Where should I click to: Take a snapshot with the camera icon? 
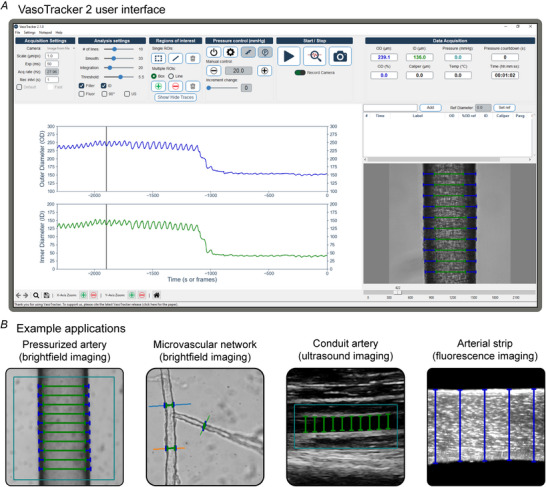(340, 56)
